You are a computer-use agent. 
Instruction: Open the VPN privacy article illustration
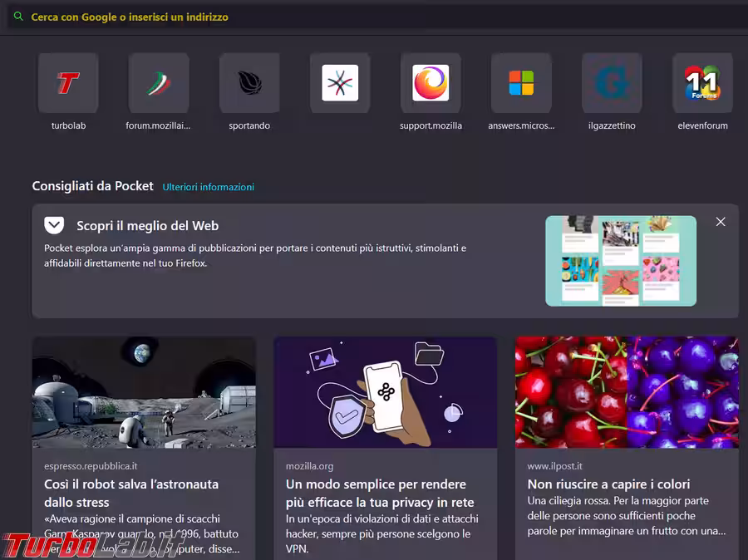[x=385, y=392]
